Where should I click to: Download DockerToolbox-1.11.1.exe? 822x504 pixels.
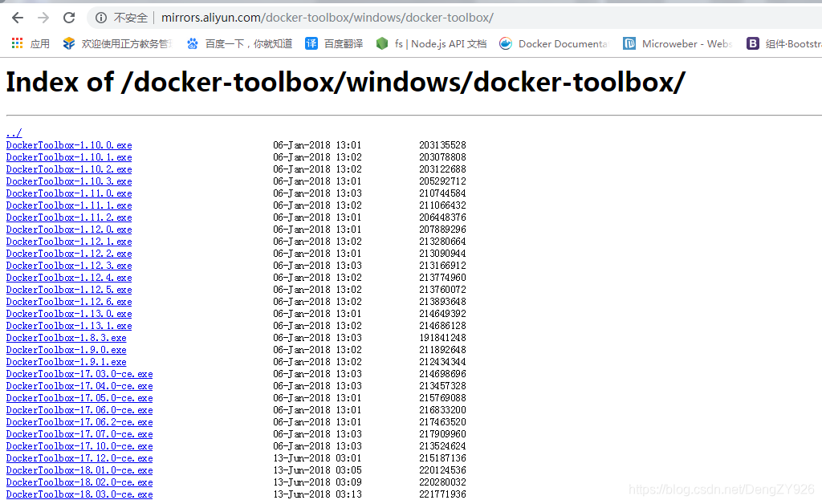pyautogui.click(x=69, y=205)
